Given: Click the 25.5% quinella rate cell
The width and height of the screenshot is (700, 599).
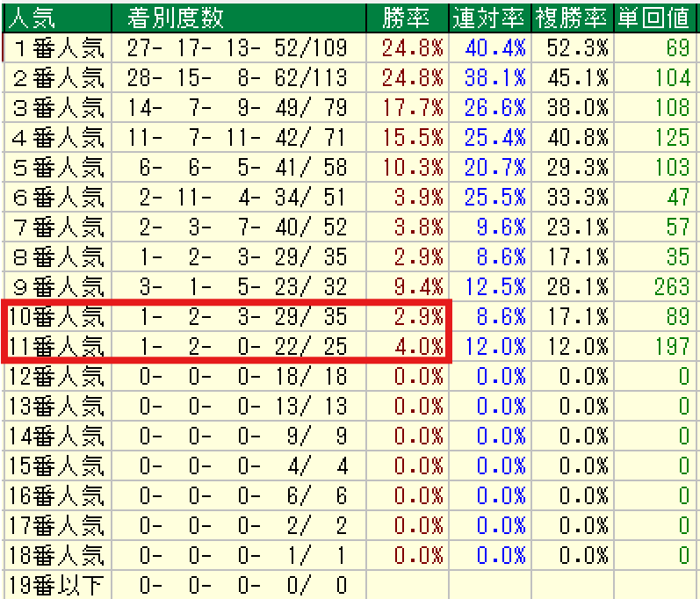Looking at the screenshot, I should coord(490,198).
